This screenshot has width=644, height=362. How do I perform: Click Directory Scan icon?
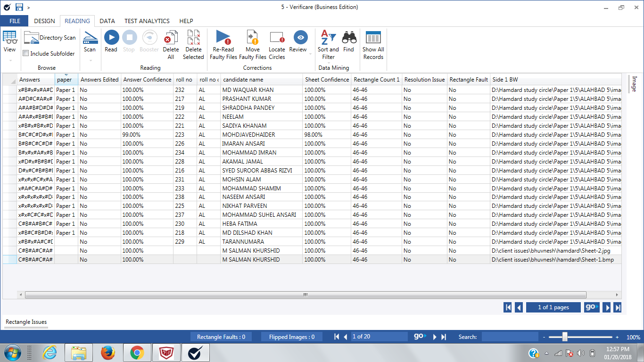[32, 38]
